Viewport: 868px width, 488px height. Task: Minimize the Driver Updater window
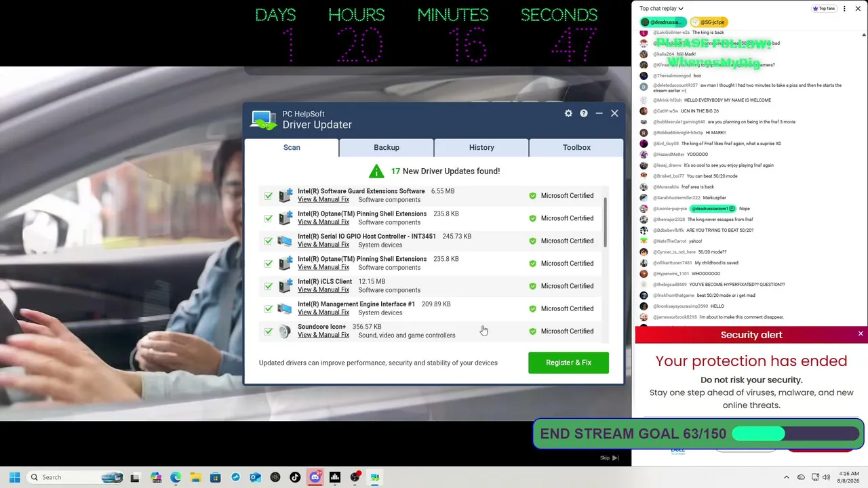(x=599, y=113)
